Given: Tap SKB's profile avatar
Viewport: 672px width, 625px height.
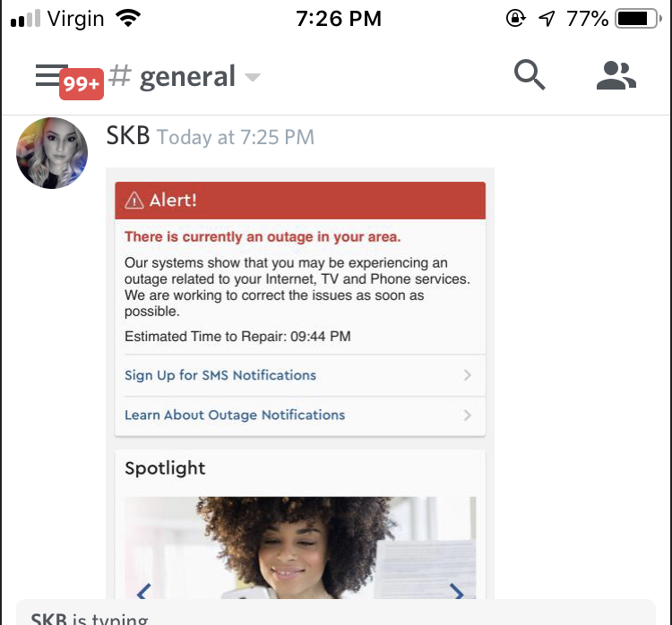Looking at the screenshot, I should (x=52, y=153).
